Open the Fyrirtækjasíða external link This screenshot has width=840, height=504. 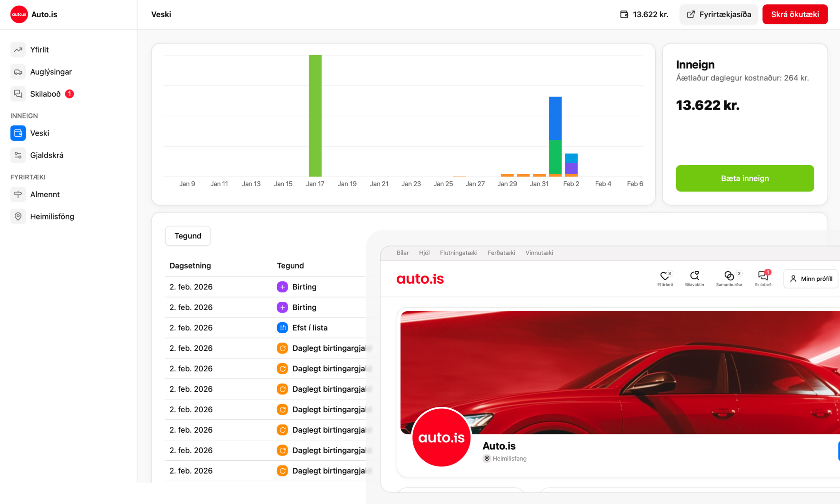719,14
